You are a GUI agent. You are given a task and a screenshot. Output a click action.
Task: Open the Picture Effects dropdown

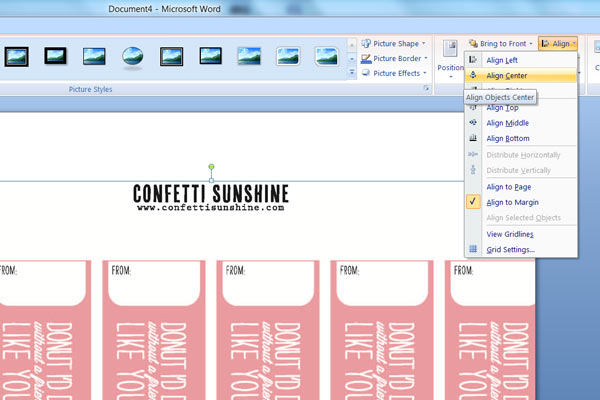[x=394, y=73]
